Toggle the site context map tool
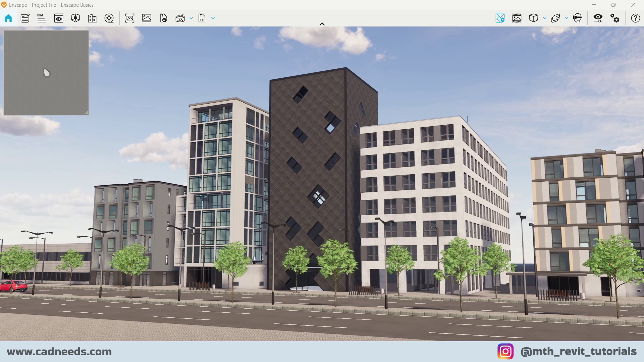The height and width of the screenshot is (362, 644). 500,18
